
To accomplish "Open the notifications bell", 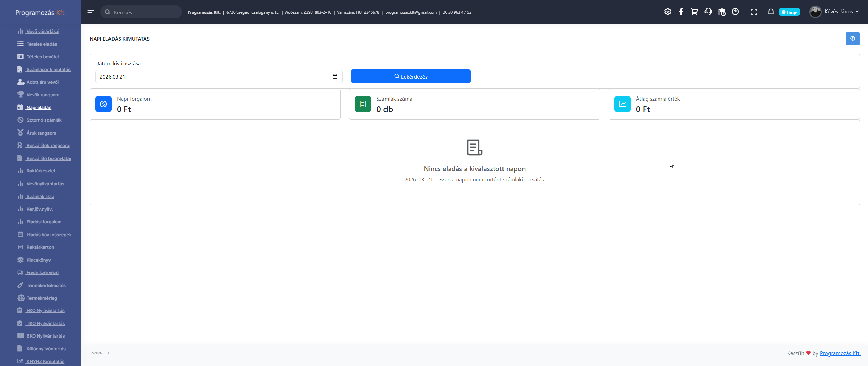I will click(771, 12).
